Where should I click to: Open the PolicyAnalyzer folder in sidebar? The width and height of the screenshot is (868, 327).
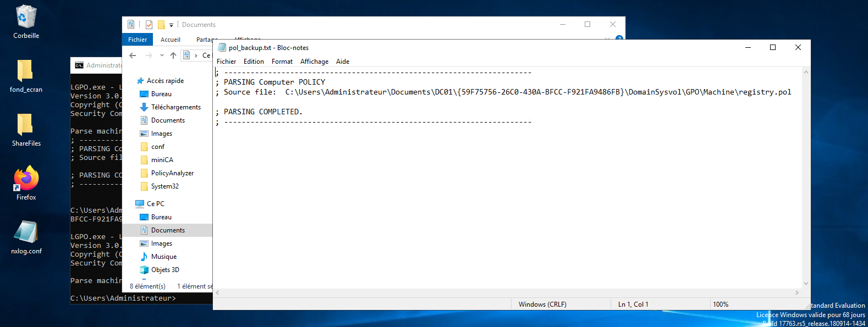172,173
